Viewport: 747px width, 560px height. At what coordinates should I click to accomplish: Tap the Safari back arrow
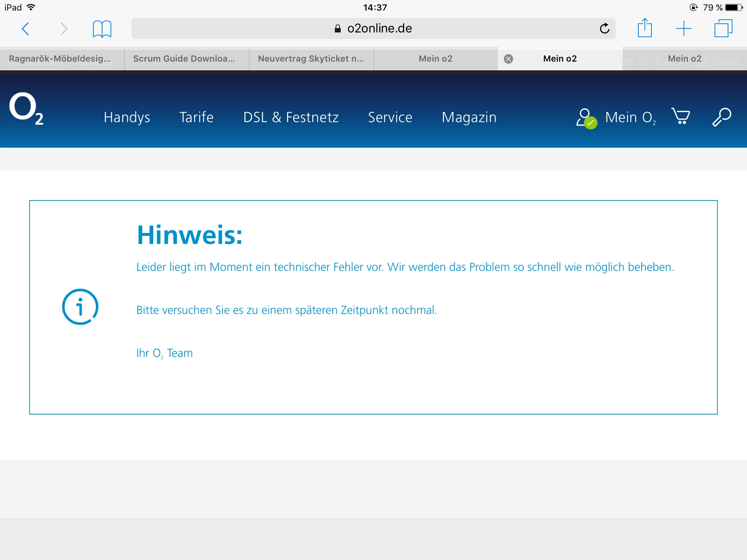click(x=25, y=29)
